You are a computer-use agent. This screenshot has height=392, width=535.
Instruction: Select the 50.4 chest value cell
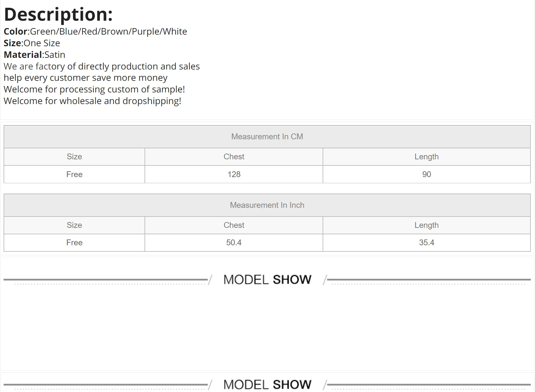tap(234, 243)
